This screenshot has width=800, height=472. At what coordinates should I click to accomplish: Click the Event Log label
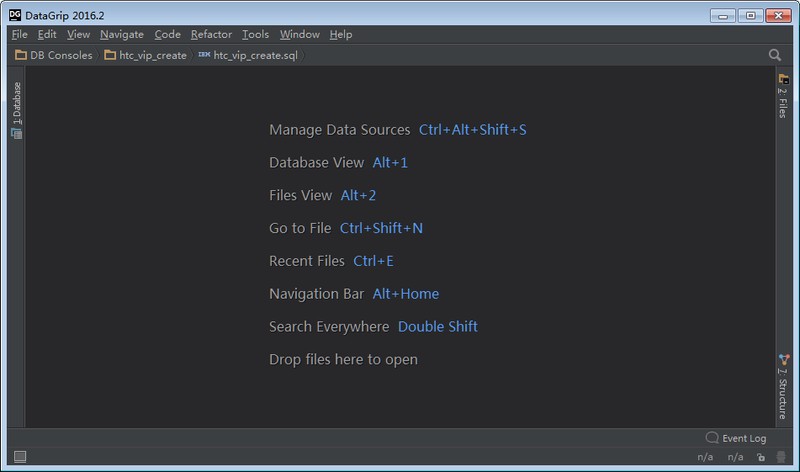pyautogui.click(x=744, y=438)
